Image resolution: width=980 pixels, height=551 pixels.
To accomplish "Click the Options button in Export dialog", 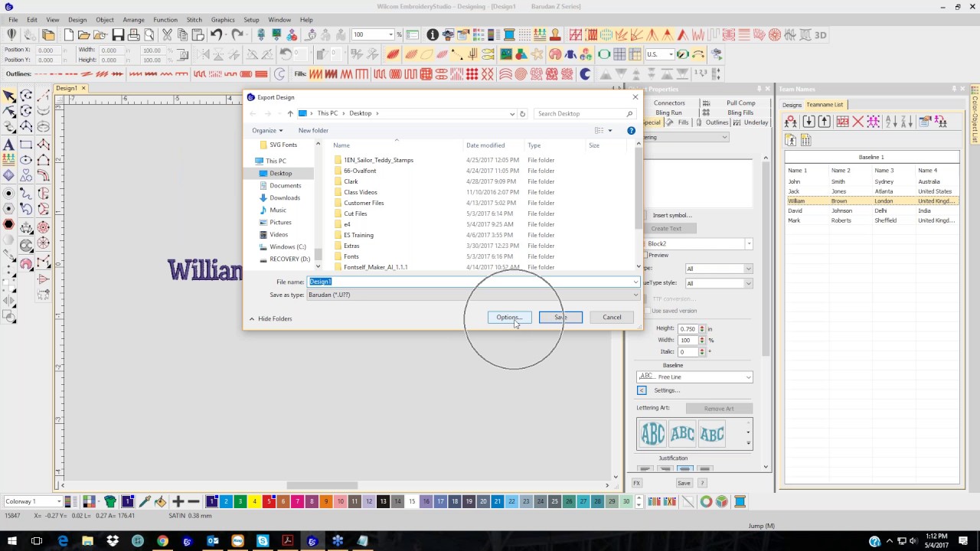I will coord(509,317).
